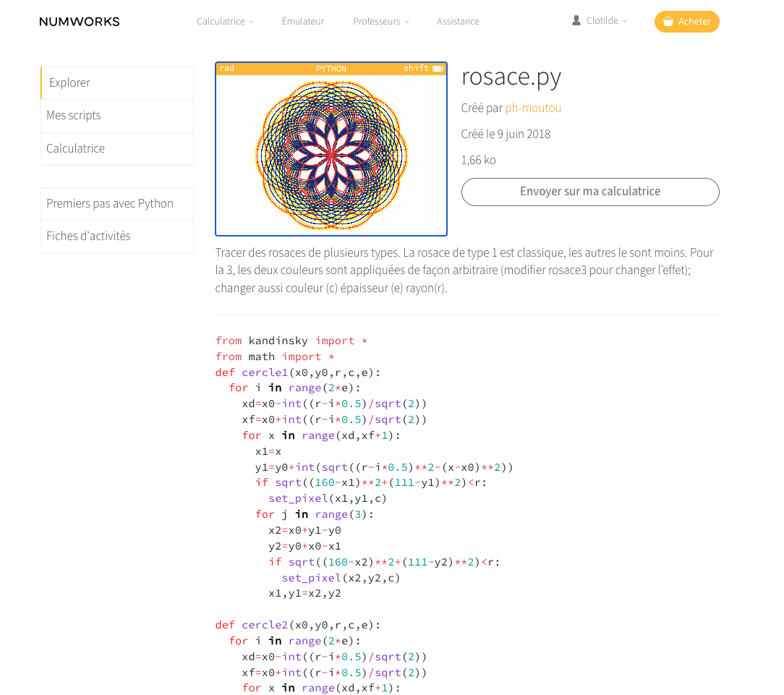784x695 pixels.
Task: Click Envoyer sur ma calculatrice button
Action: click(x=590, y=192)
